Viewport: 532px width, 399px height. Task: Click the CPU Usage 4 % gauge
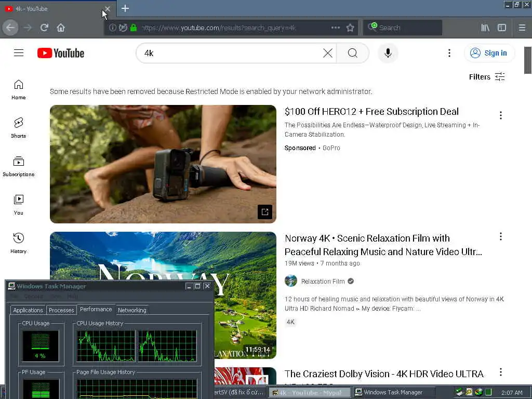[41, 345]
